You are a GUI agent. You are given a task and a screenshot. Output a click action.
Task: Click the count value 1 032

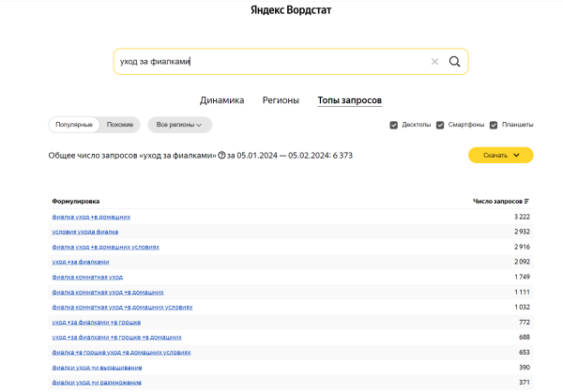(522, 308)
